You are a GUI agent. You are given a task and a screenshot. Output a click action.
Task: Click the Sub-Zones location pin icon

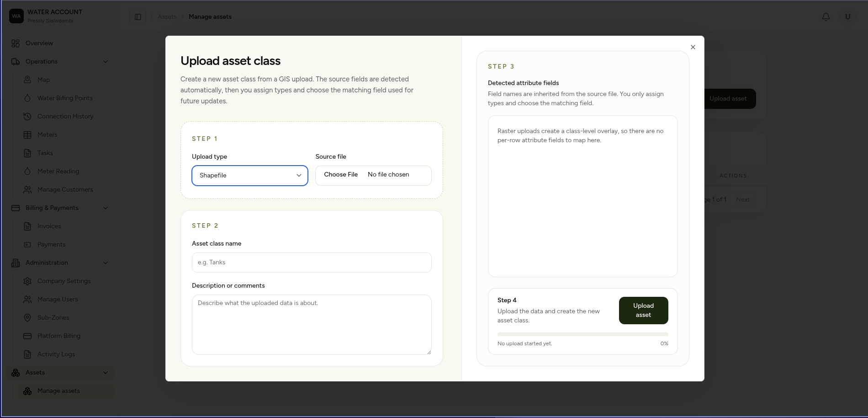point(27,317)
